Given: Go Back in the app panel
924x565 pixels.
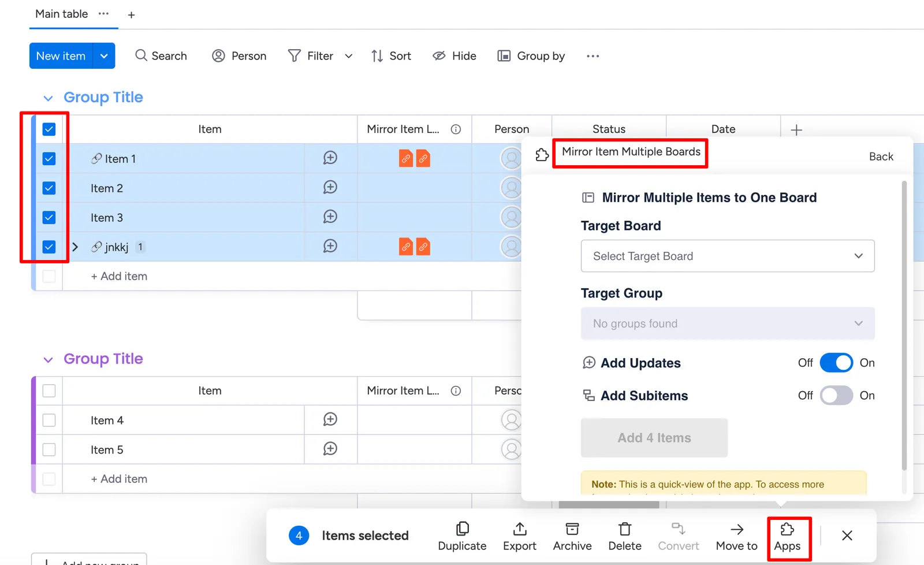Looking at the screenshot, I should coord(881,157).
